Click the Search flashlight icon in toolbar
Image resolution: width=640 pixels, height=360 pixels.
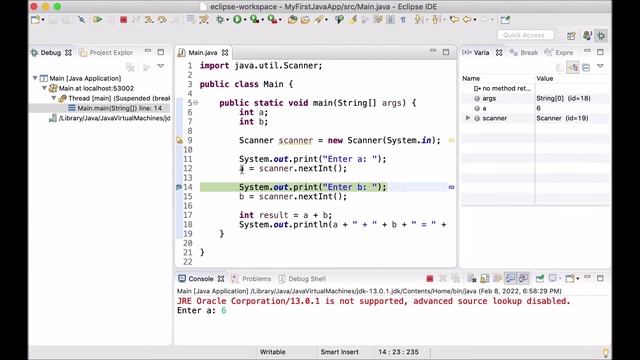(x=319, y=19)
